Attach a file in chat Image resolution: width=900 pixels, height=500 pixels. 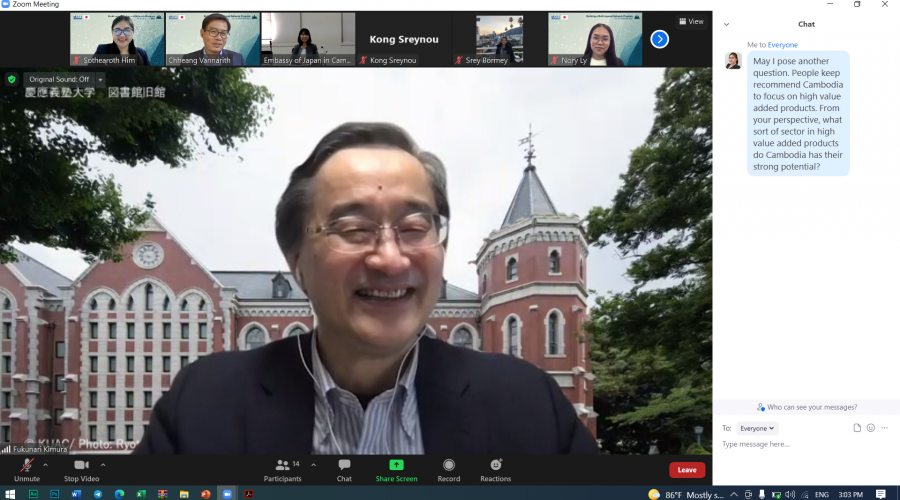[x=857, y=428]
